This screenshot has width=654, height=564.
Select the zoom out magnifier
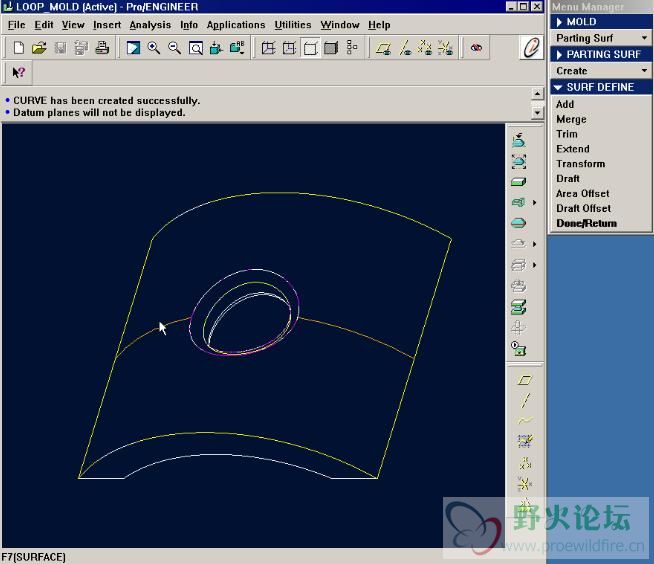(x=175, y=48)
